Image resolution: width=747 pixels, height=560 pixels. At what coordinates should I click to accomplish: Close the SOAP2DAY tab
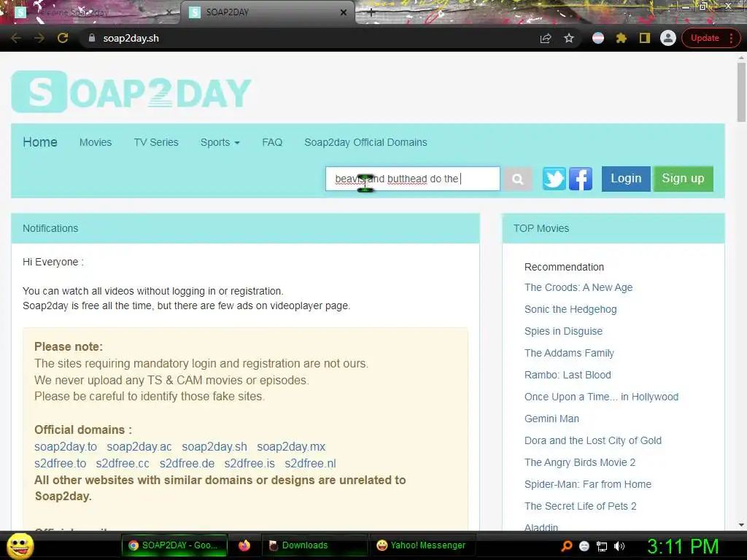click(344, 12)
